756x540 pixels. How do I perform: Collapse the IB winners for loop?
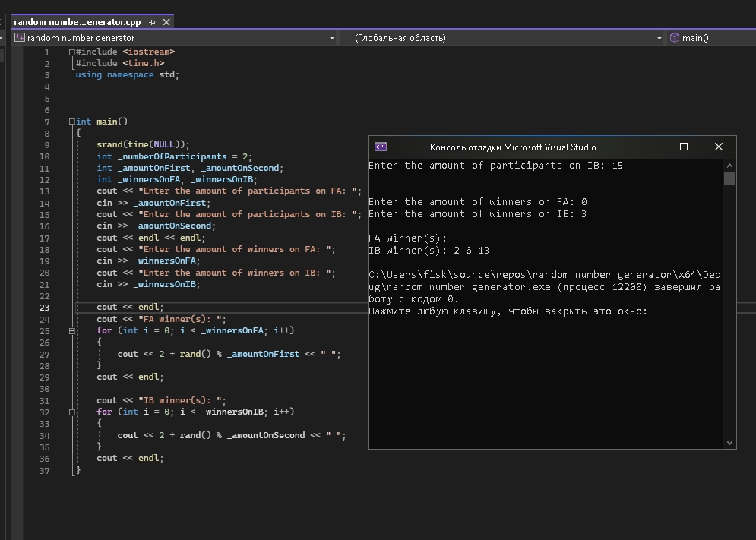[71, 412]
